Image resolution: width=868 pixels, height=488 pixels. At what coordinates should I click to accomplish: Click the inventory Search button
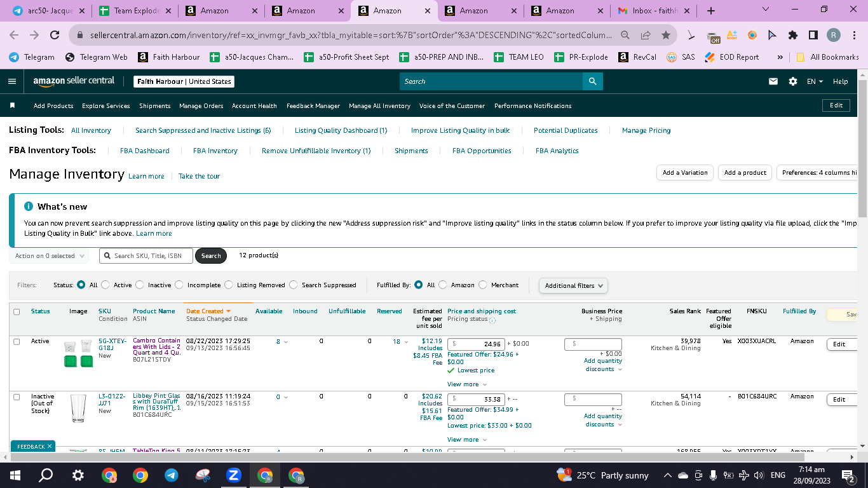click(x=211, y=256)
